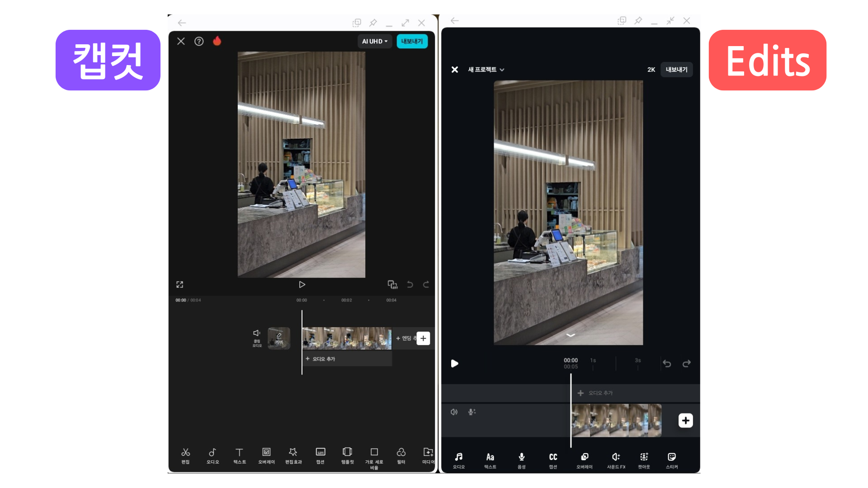The height and width of the screenshot is (488, 868).
Task: Open the CC 캡션 tool in Edits
Action: 553,460
